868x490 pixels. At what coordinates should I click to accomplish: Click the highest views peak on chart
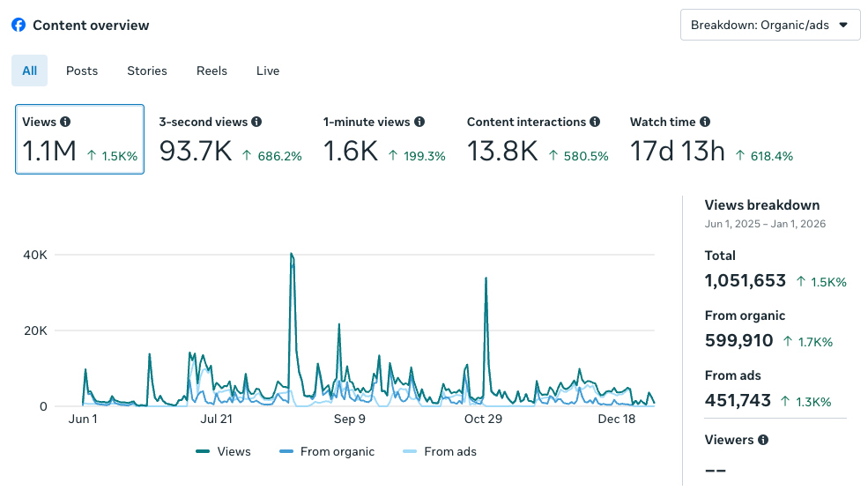(x=291, y=255)
